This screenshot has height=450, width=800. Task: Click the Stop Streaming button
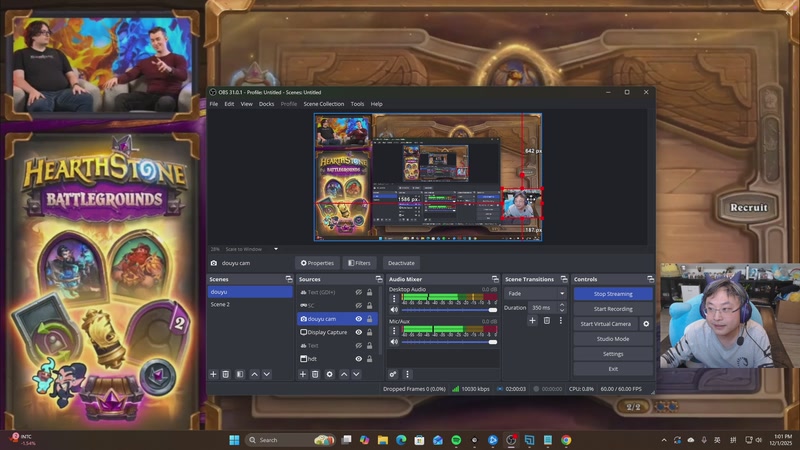coord(613,294)
